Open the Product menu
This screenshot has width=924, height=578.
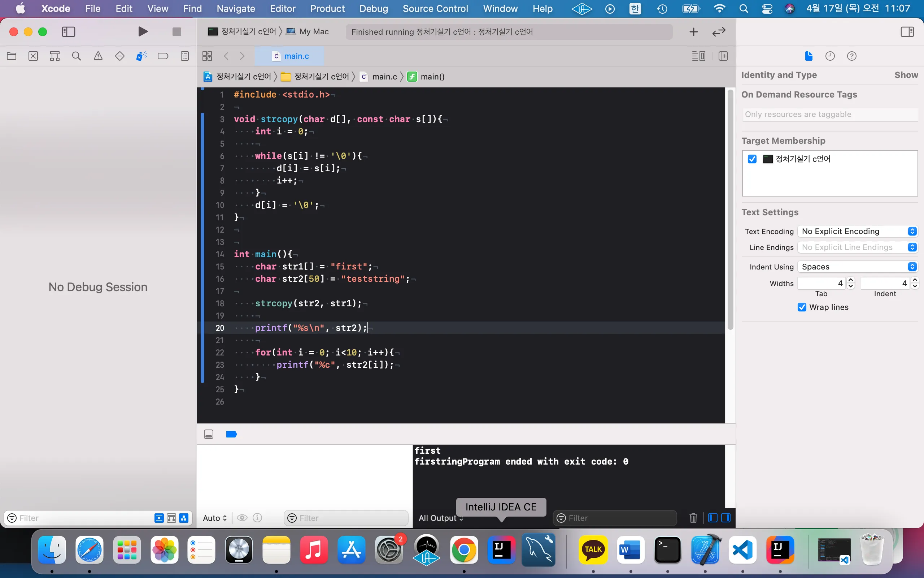coord(327,8)
